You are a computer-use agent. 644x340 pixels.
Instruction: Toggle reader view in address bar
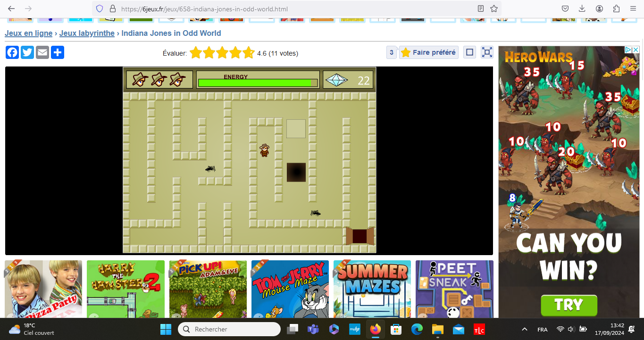[481, 8]
